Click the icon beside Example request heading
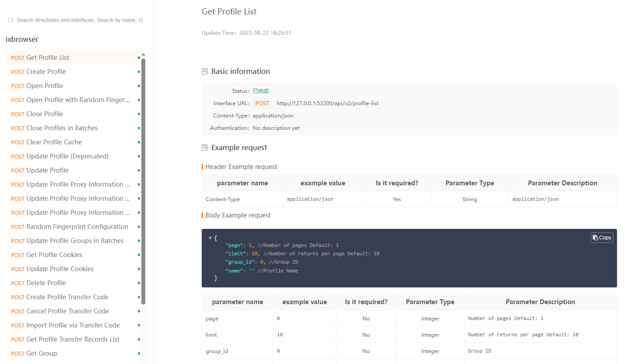Screen dimensions: 632x364 (x=205, y=147)
